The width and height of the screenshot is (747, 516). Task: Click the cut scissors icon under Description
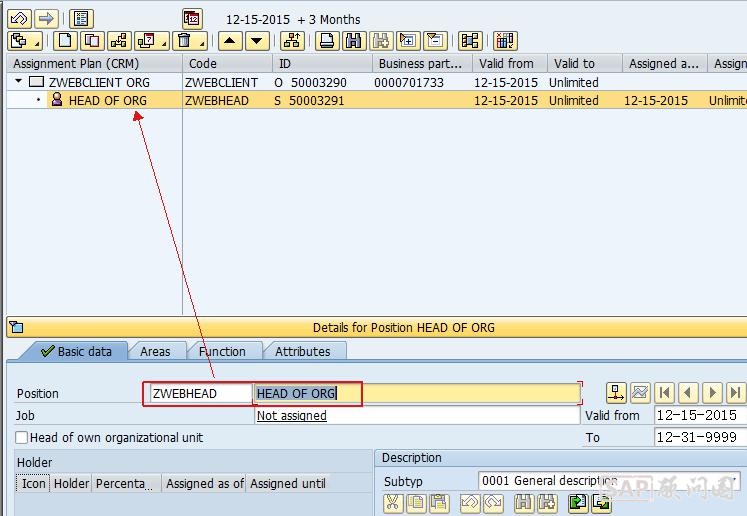coord(393,503)
